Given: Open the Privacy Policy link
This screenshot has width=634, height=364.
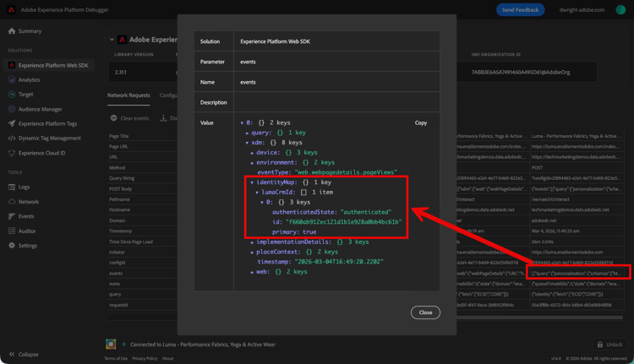Looking at the screenshot, I should point(145,358).
